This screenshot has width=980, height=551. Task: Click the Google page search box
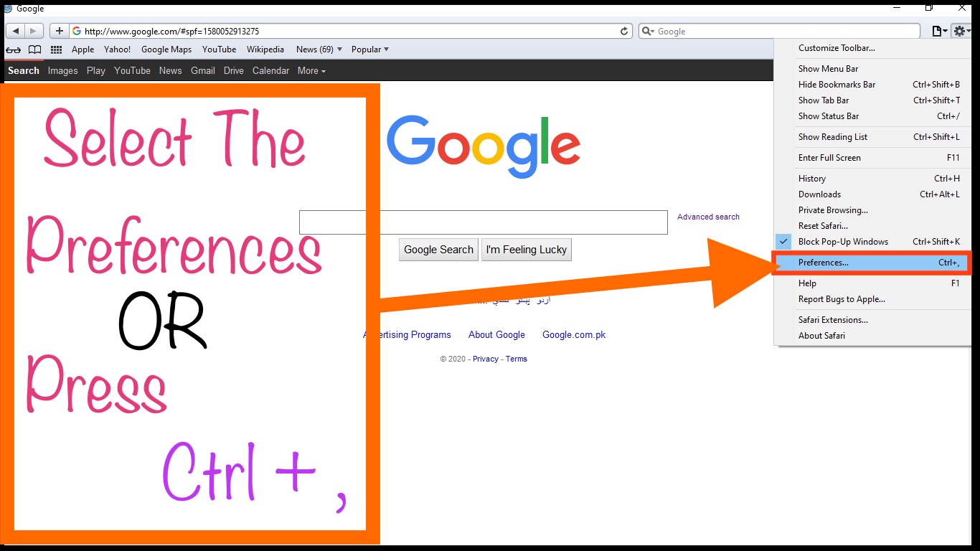pyautogui.click(x=484, y=222)
